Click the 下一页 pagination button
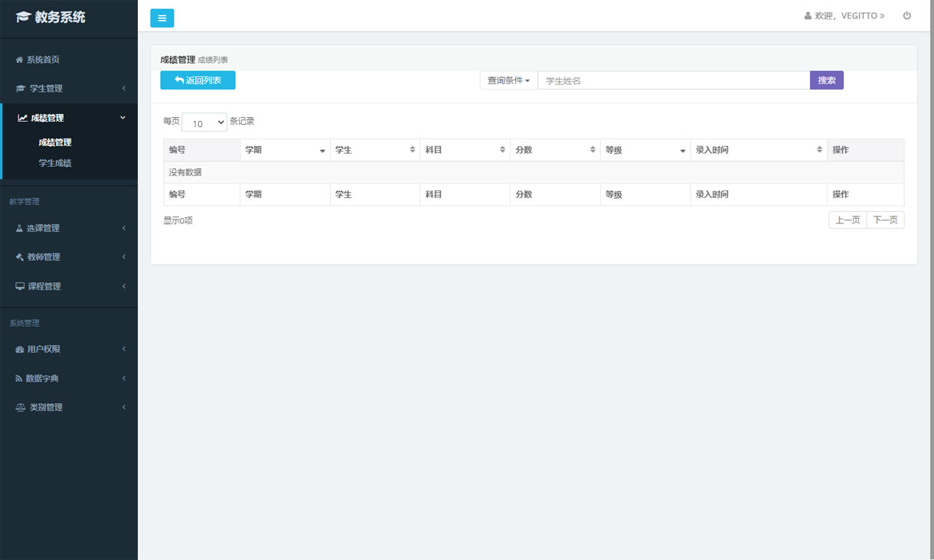This screenshot has height=560, width=934. 885,220
